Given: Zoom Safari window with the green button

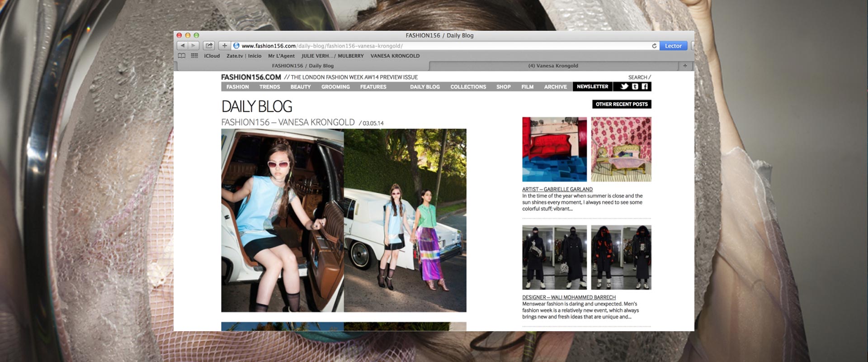Looking at the screenshot, I should (196, 35).
